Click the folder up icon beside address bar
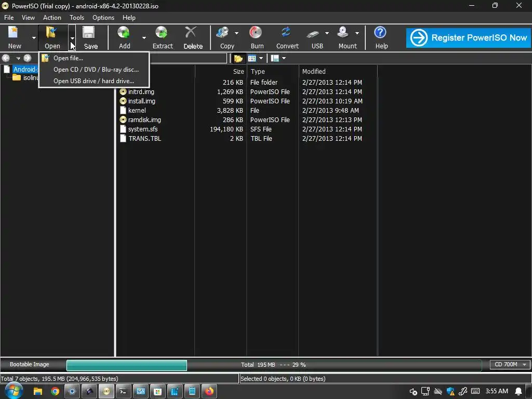Image resolution: width=532 pixels, height=399 pixels. point(238,58)
